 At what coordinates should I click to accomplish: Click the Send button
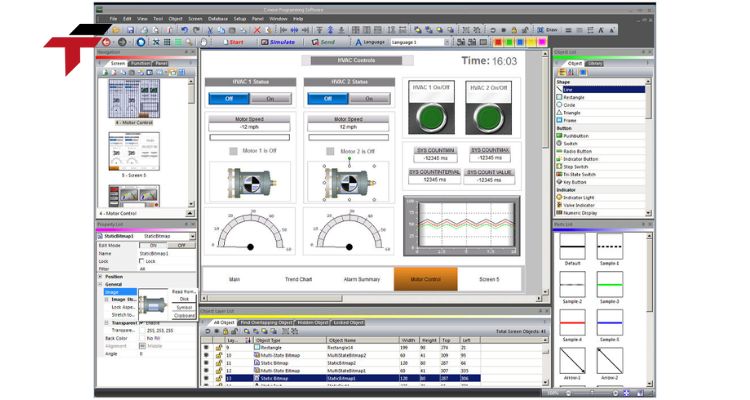tap(324, 42)
